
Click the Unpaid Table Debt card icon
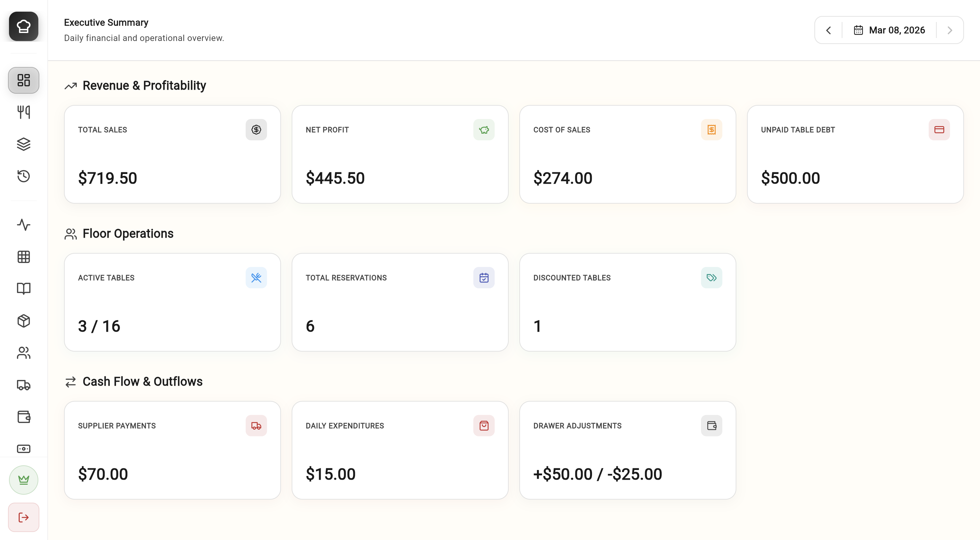tap(939, 130)
